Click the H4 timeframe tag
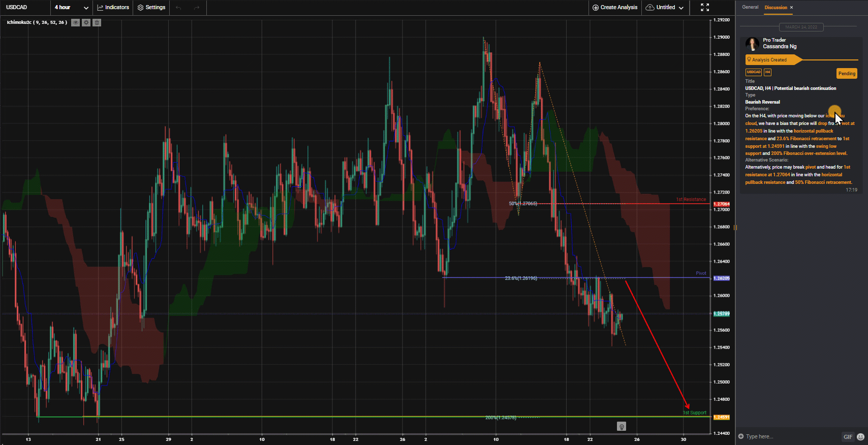 [767, 72]
